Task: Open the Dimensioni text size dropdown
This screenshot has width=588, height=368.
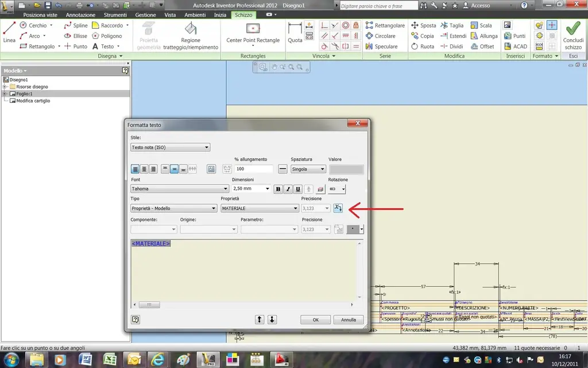Action: 251,189
